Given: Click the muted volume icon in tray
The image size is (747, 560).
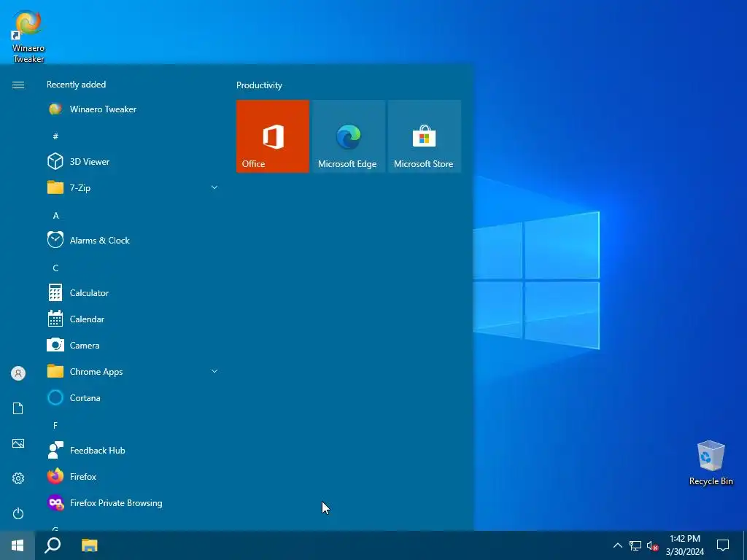Looking at the screenshot, I should coord(652,545).
